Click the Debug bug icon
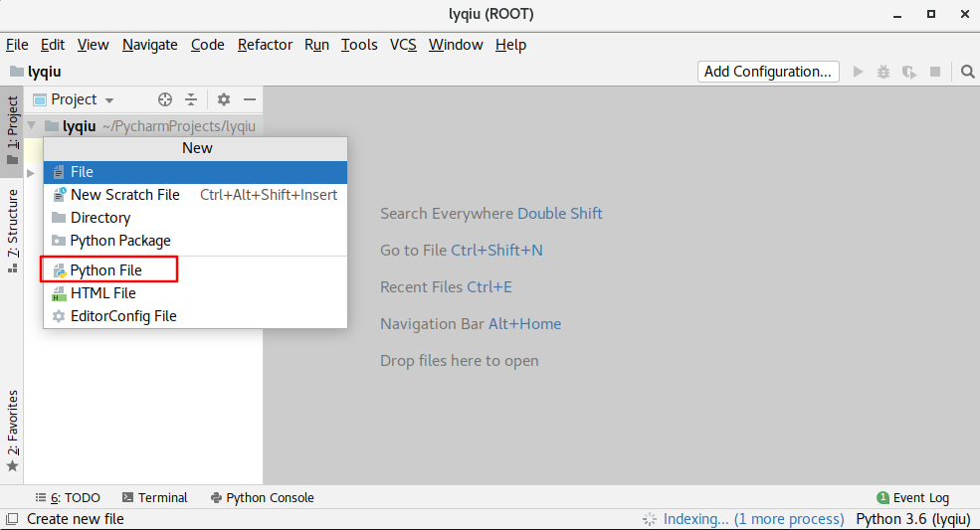The height and width of the screenshot is (530, 980). pyautogui.click(x=883, y=72)
